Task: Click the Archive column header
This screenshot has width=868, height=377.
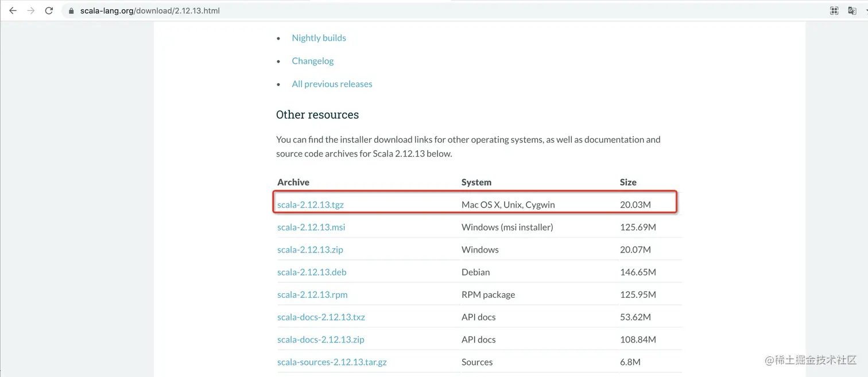Action: (x=293, y=182)
